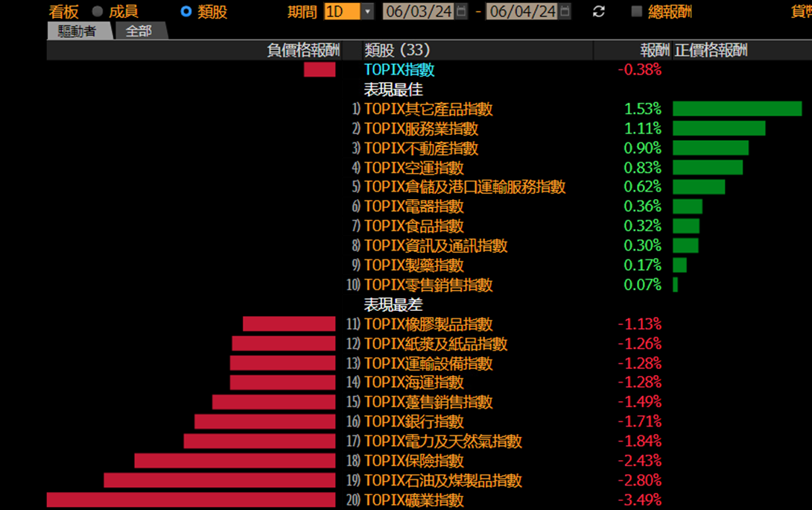
Task: Open TOPIX倉儲及港口運輸服務指數 row
Action: [x=465, y=187]
